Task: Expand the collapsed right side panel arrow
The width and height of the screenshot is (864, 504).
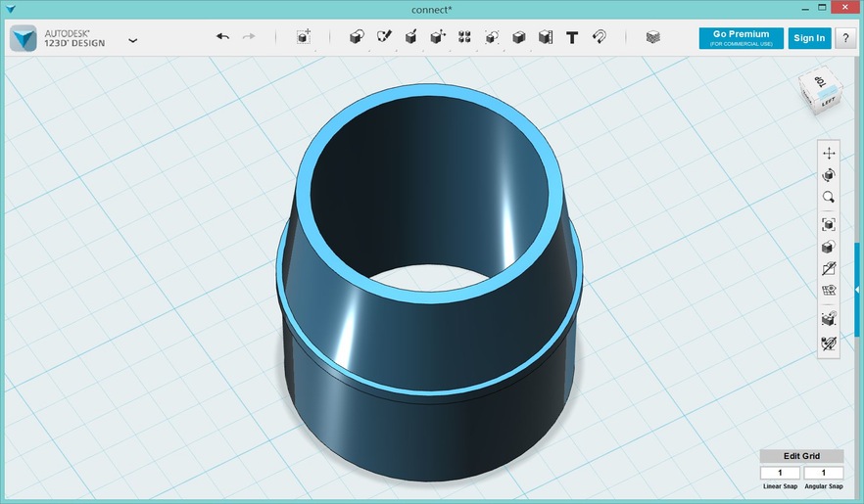Action: pos(857,290)
